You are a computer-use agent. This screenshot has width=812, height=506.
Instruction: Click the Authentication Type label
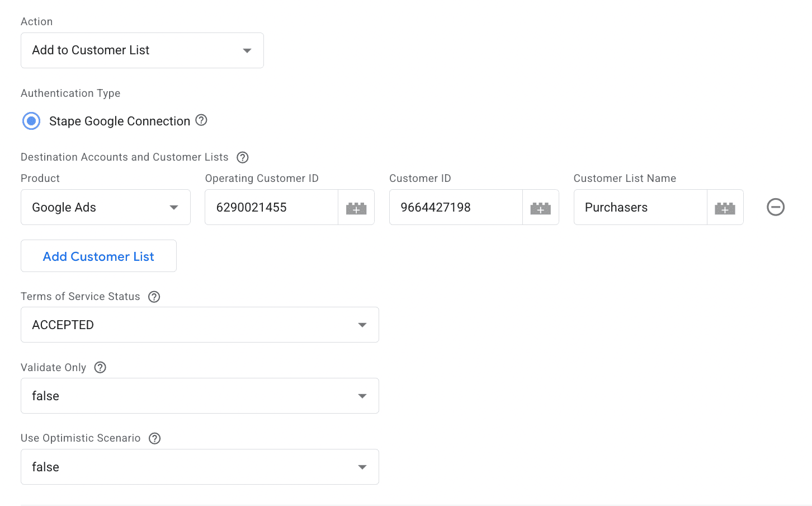70,93
